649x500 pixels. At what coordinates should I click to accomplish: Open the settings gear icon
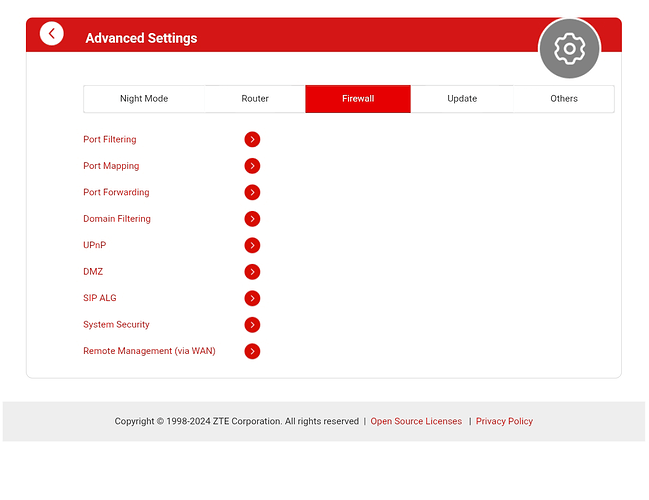[569, 48]
